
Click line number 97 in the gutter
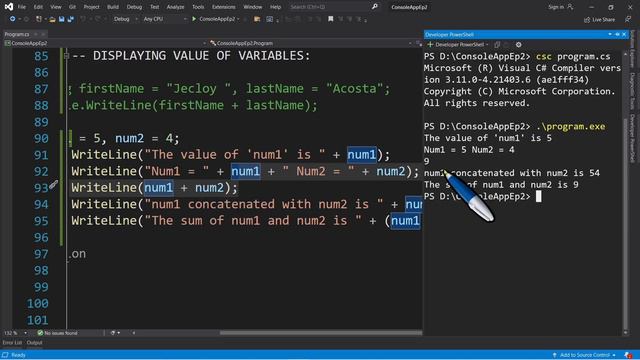(x=41, y=254)
